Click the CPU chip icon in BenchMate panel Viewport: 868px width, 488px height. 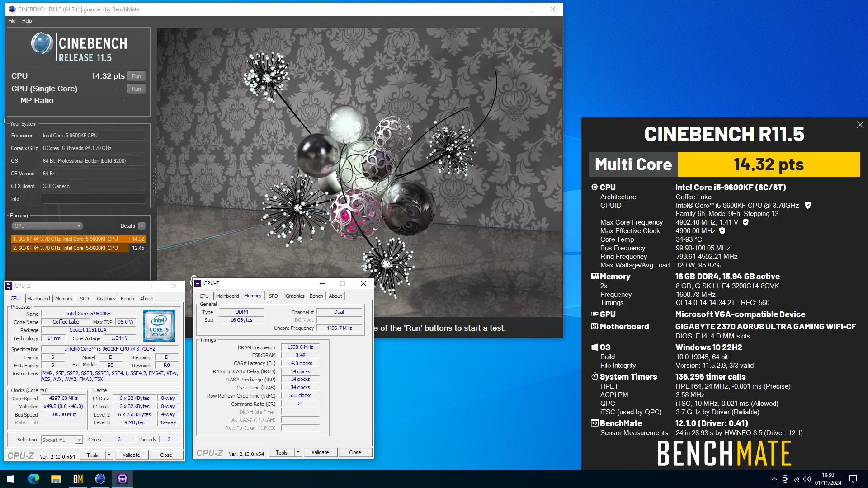594,187
